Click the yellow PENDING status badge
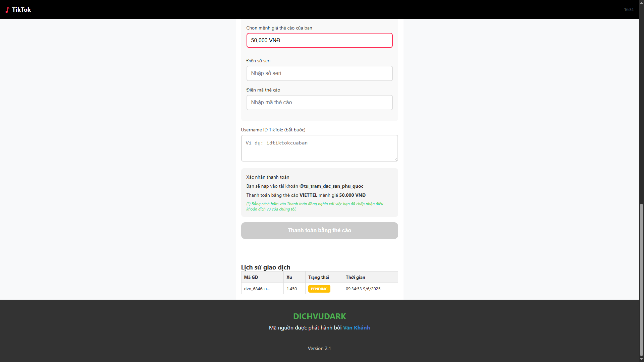 coord(319,289)
